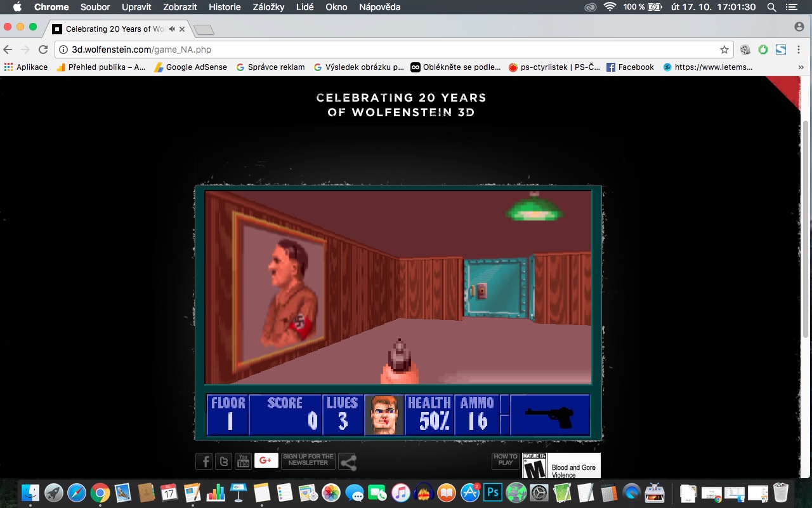View site info via the circled i icon
The width and height of the screenshot is (812, 508).
click(x=64, y=50)
